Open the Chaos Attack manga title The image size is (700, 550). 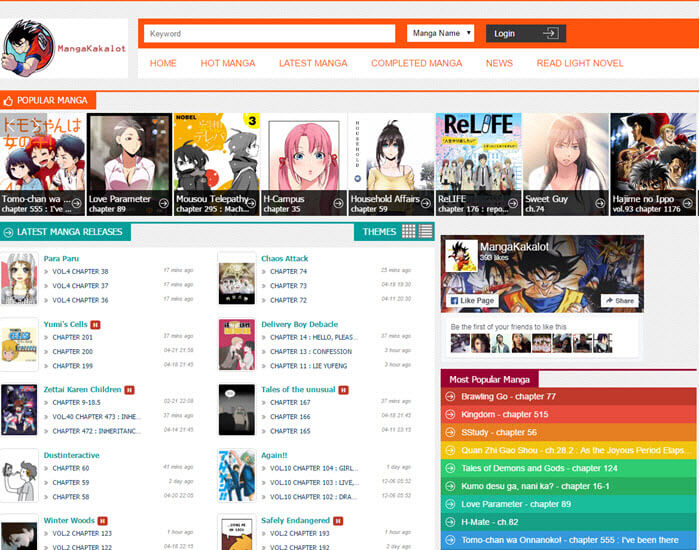point(284,258)
